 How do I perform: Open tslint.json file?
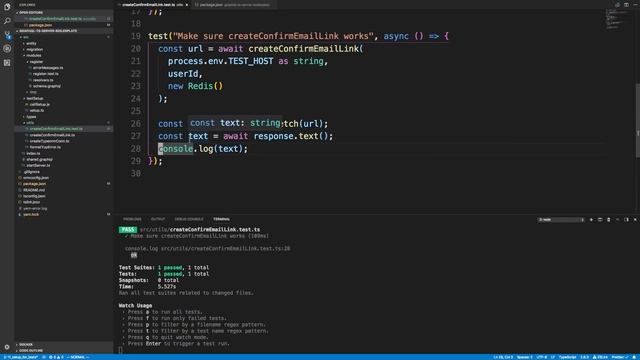pyautogui.click(x=31, y=202)
